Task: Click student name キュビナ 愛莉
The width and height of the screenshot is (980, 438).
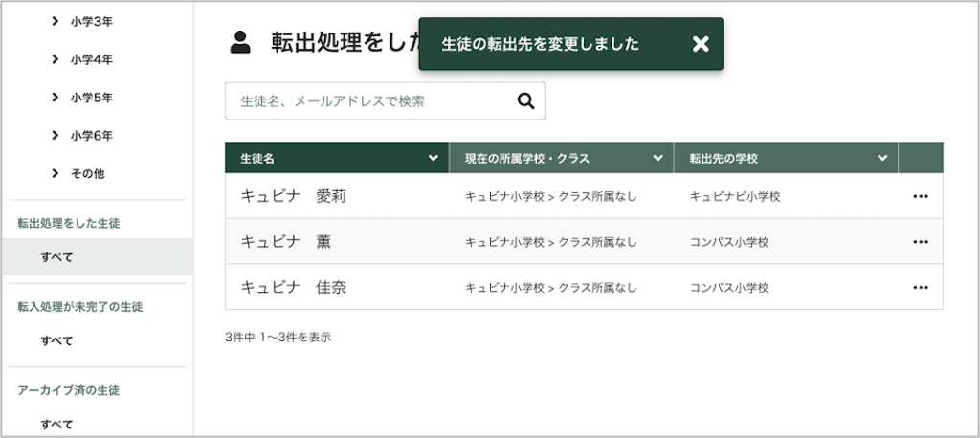Action: [x=293, y=196]
